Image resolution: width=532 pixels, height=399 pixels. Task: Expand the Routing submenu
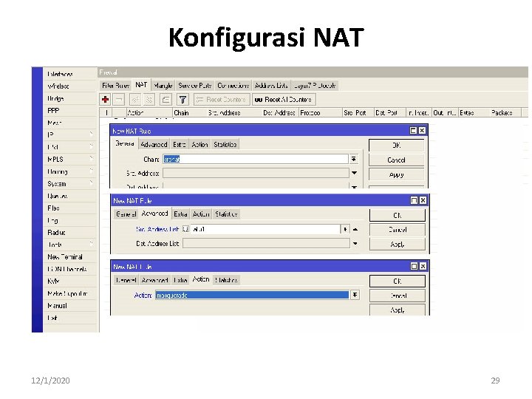click(x=70, y=171)
